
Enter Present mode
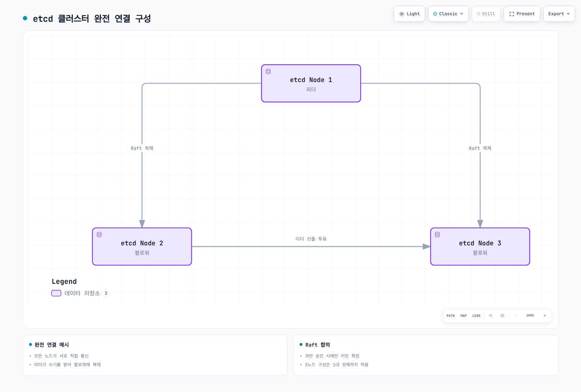point(522,14)
